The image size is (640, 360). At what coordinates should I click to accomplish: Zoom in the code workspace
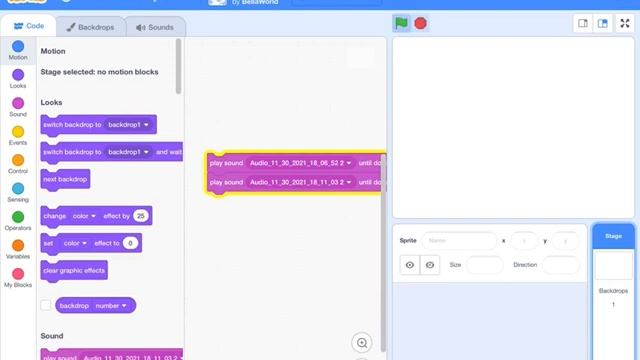362,343
